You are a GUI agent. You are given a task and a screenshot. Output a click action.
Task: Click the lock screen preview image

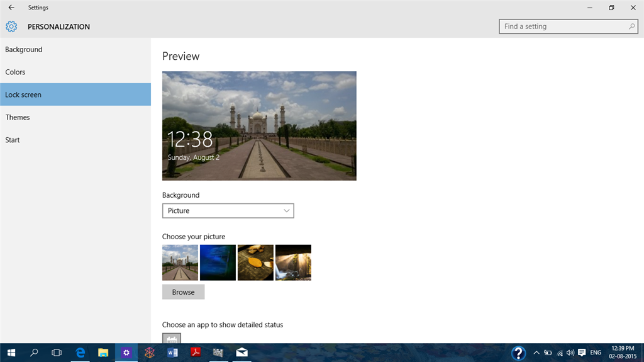pyautogui.click(x=259, y=126)
